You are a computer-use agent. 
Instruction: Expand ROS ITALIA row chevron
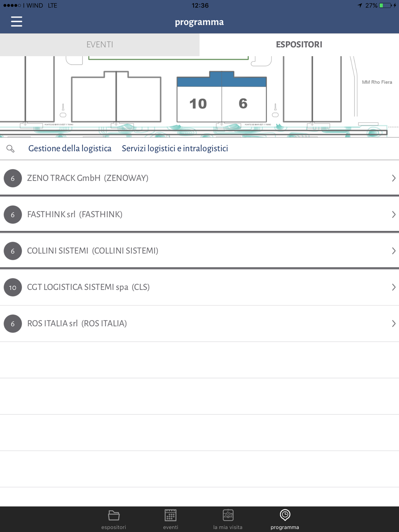(x=393, y=323)
